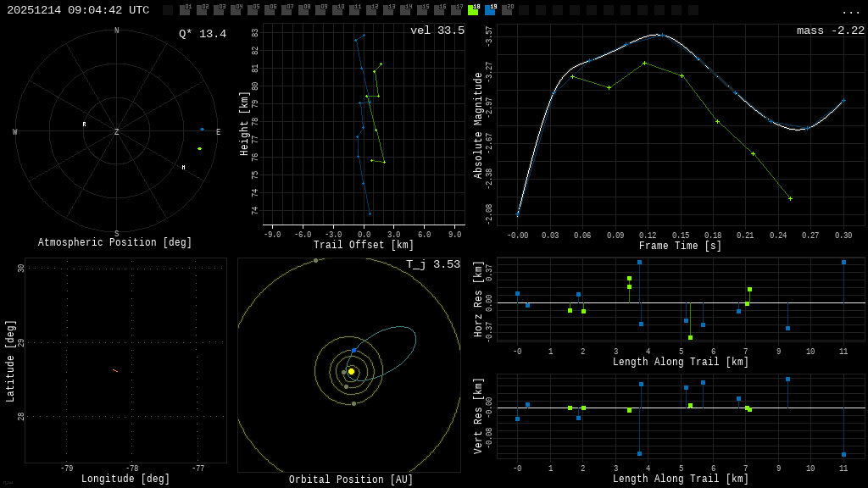The width and height of the screenshot is (868, 488).
Task: Click the last green light-curve point
Action: [790, 199]
